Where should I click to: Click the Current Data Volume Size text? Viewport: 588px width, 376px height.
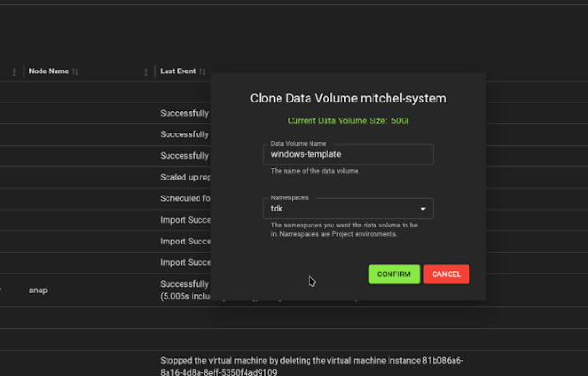click(x=348, y=121)
